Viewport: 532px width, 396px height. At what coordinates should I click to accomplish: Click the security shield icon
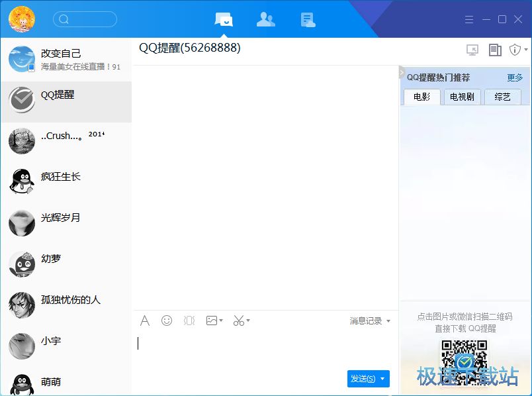(515, 50)
